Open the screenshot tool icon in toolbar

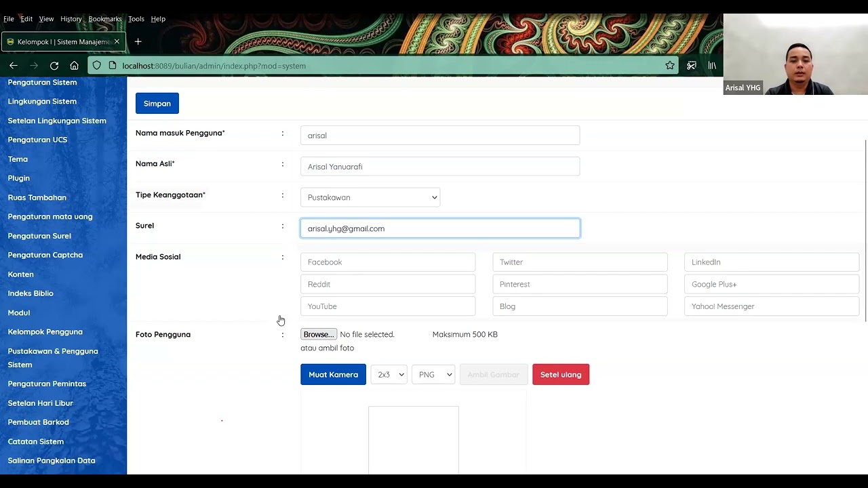[x=692, y=66]
